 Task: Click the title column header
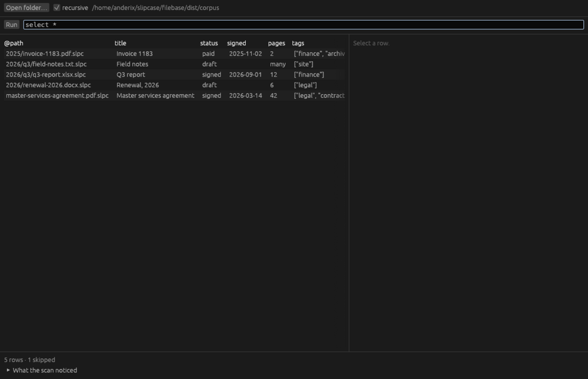click(x=121, y=43)
